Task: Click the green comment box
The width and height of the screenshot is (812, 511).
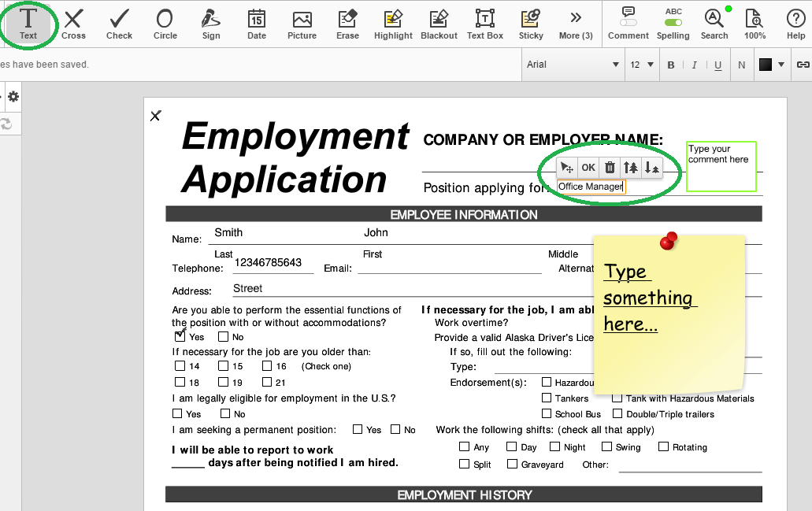Action: [x=721, y=166]
